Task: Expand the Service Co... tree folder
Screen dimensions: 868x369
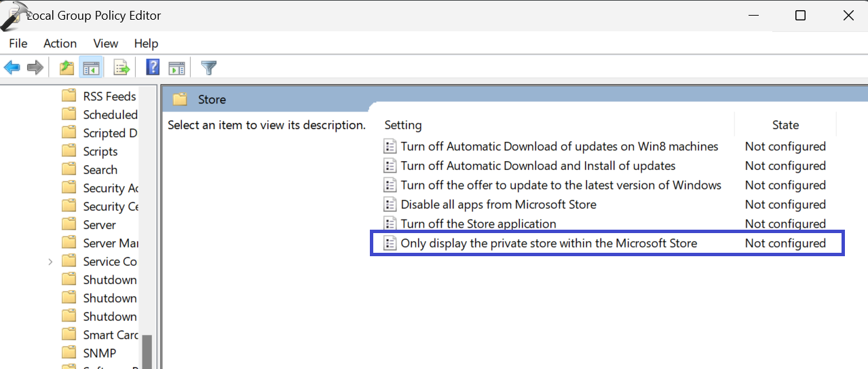Action: [50, 262]
